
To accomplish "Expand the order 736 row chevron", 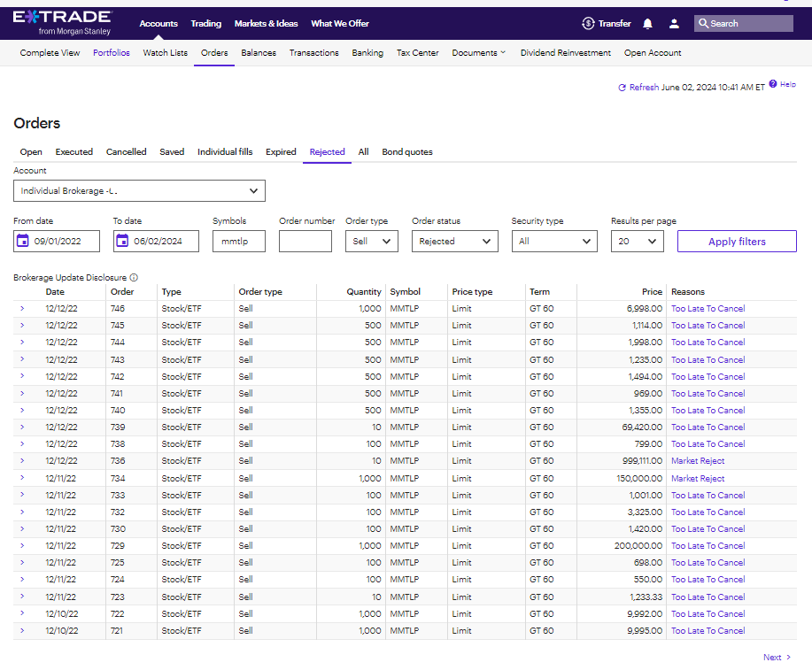I will [22, 460].
